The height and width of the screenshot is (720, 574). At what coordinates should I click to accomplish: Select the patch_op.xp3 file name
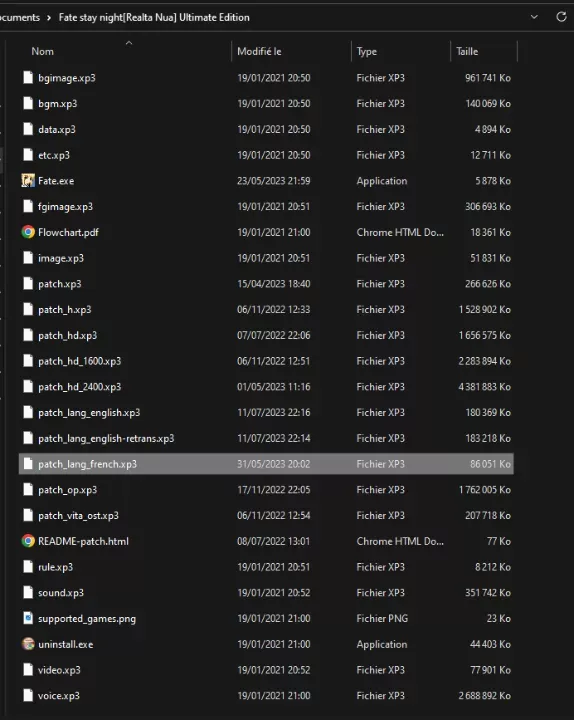[x=68, y=490]
